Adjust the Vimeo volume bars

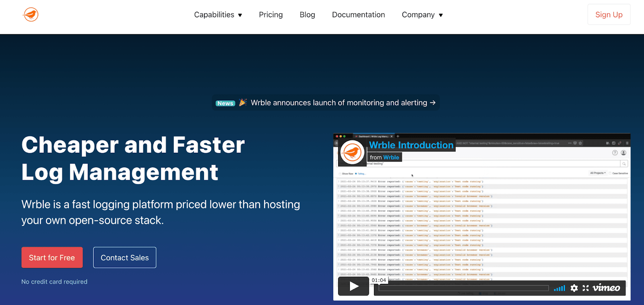tap(559, 288)
